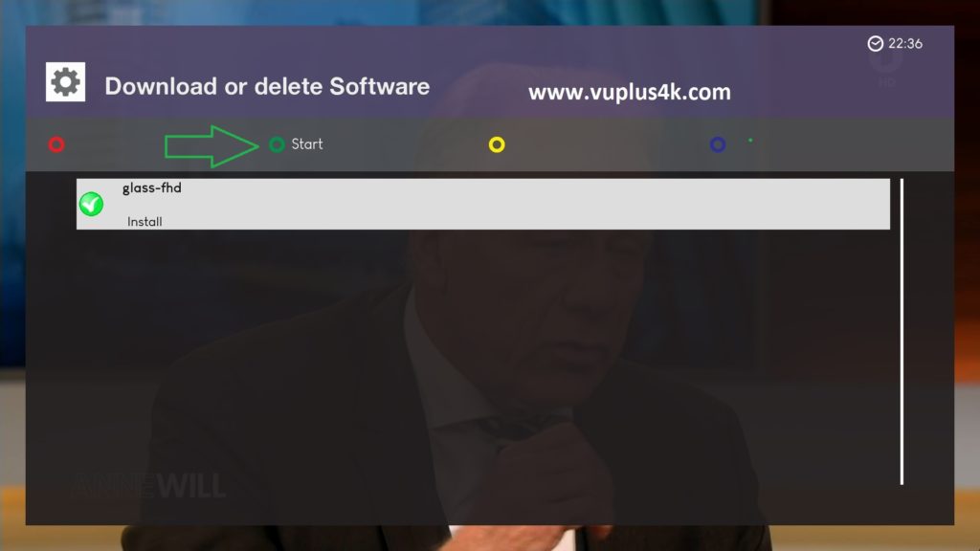Open the www.vuplus4k.com link
Viewport: 980px width, 551px height.
pos(630,93)
